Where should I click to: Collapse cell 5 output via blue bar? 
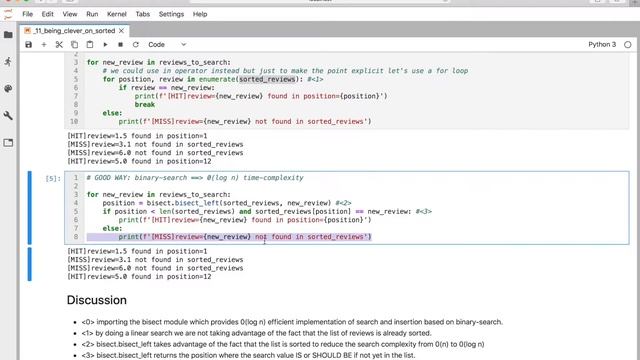pos(29,264)
